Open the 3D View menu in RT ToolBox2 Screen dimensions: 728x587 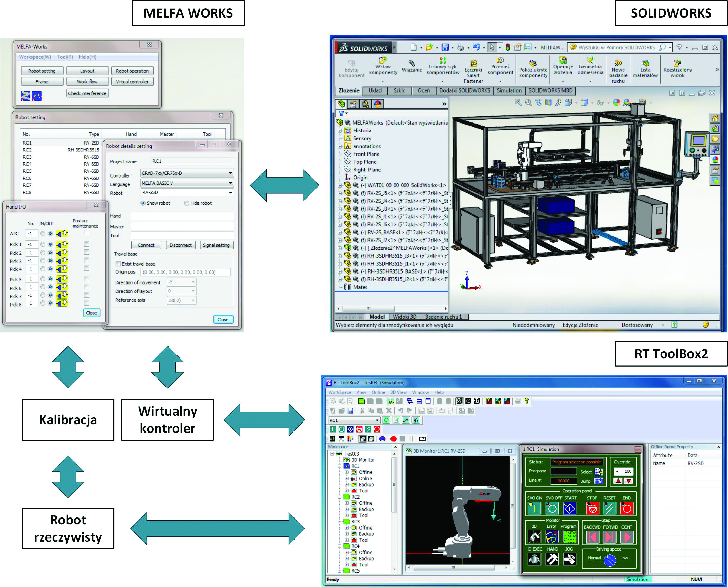coord(398,392)
